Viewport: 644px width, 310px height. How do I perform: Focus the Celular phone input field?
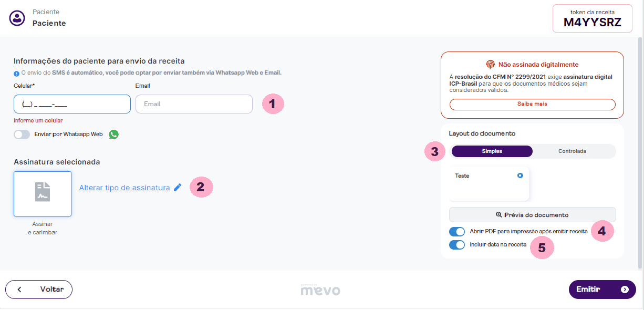tap(72, 104)
